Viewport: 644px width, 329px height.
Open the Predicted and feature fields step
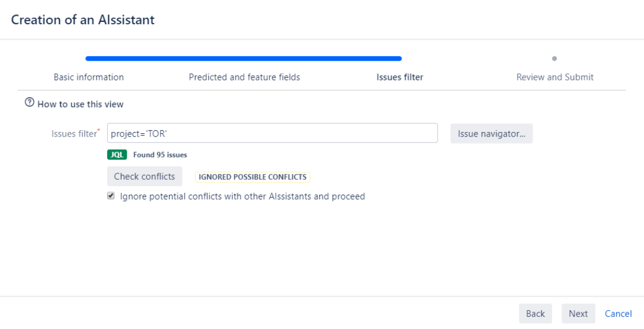click(244, 77)
